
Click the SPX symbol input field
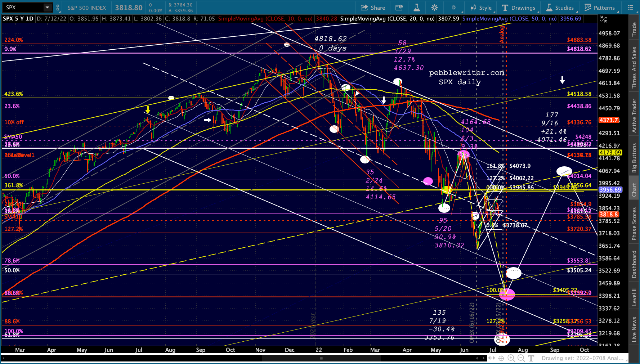23,8
